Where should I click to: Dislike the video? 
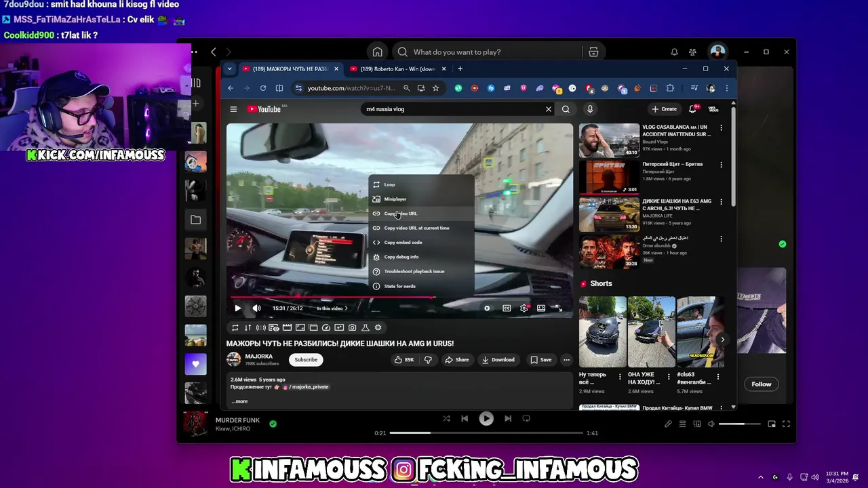428,360
